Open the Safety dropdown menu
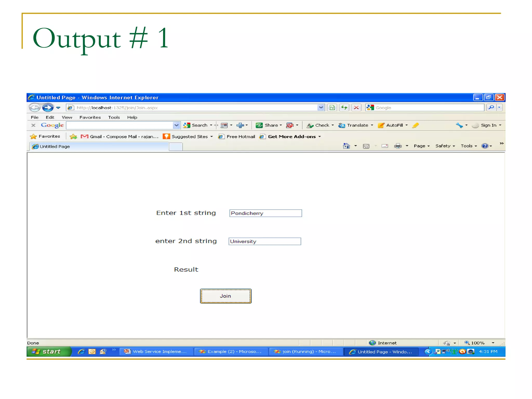 pyautogui.click(x=445, y=146)
